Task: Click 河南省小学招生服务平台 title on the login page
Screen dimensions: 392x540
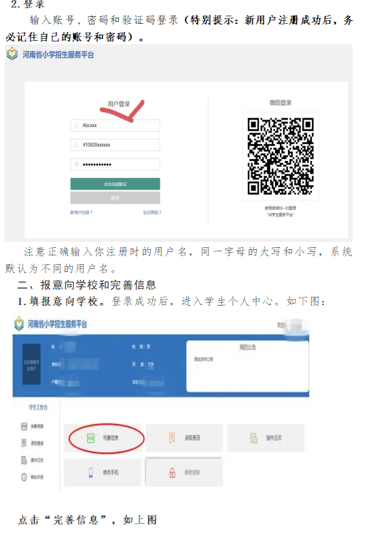Action: 58,55
